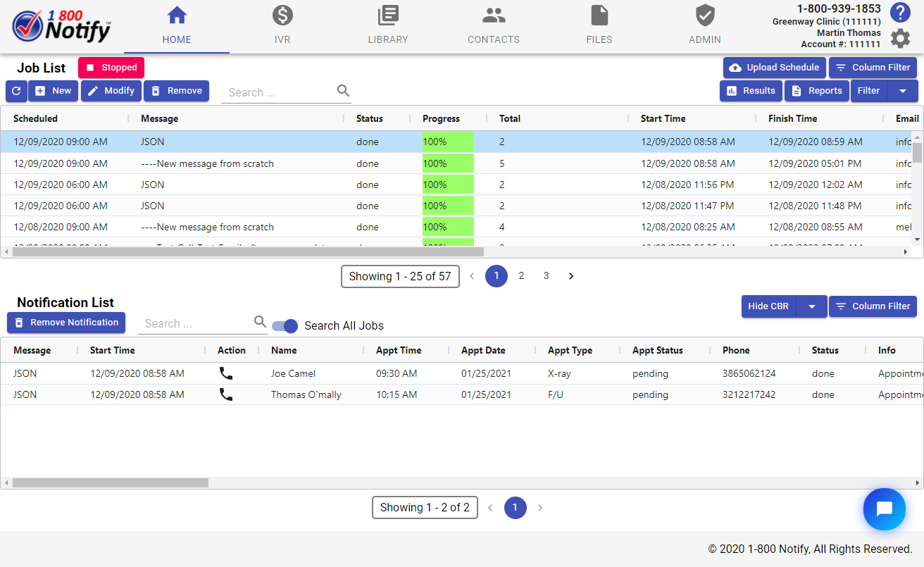Click the Upload Schedule button
This screenshot has width=924, height=567.
point(775,68)
